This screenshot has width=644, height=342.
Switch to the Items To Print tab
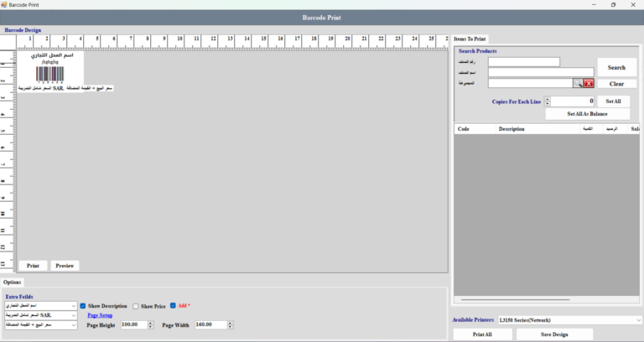click(x=470, y=39)
